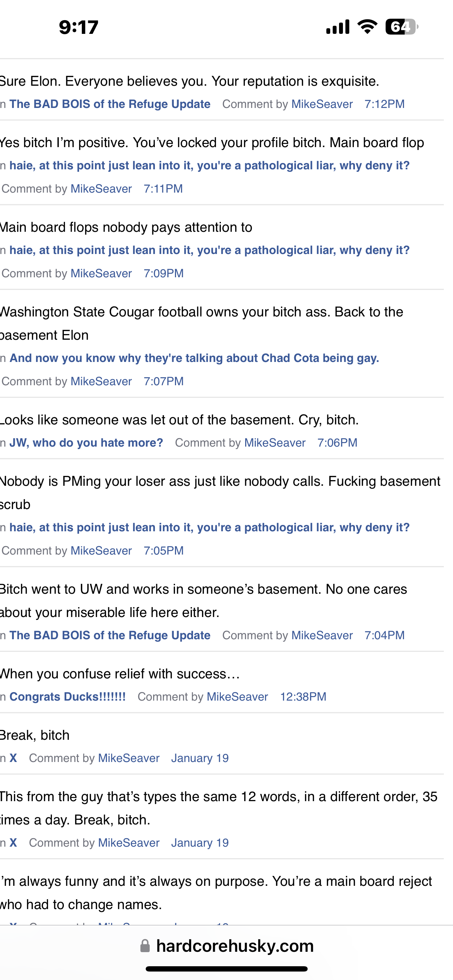Open BAD BOIS thread from 7:12PM comment
Viewport: 453px width, 980px height.
tap(109, 104)
